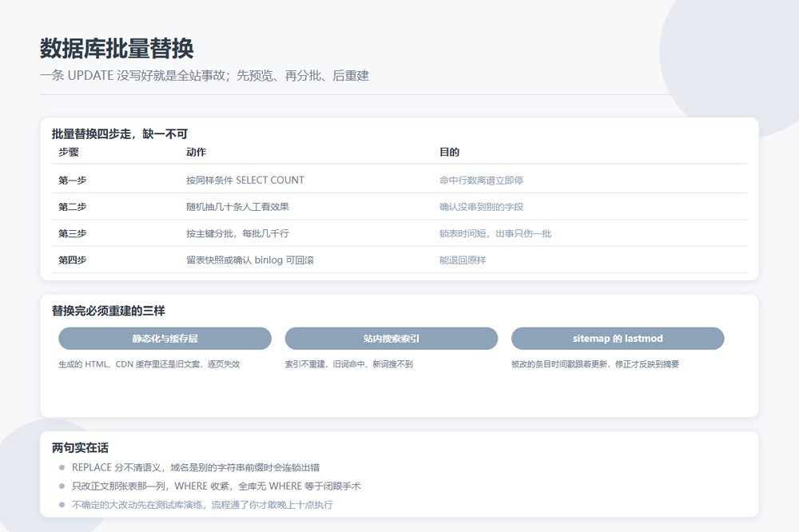Click bullet text 不确定的大改动先在测试库演练

tap(202, 505)
